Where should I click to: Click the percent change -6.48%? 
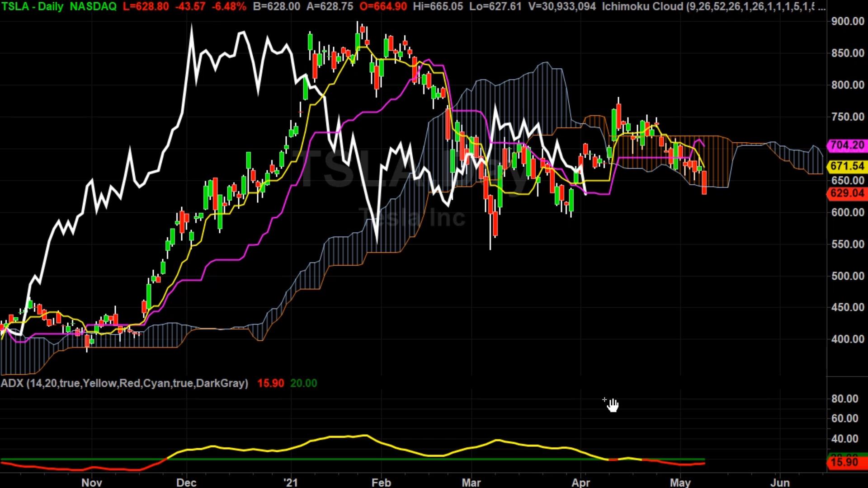tap(229, 7)
